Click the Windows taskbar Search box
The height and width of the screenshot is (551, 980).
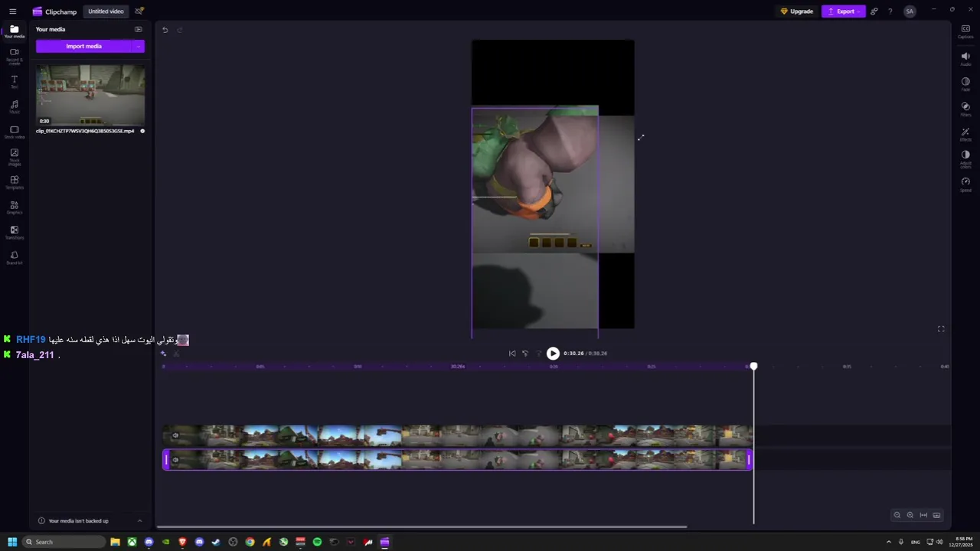63,542
